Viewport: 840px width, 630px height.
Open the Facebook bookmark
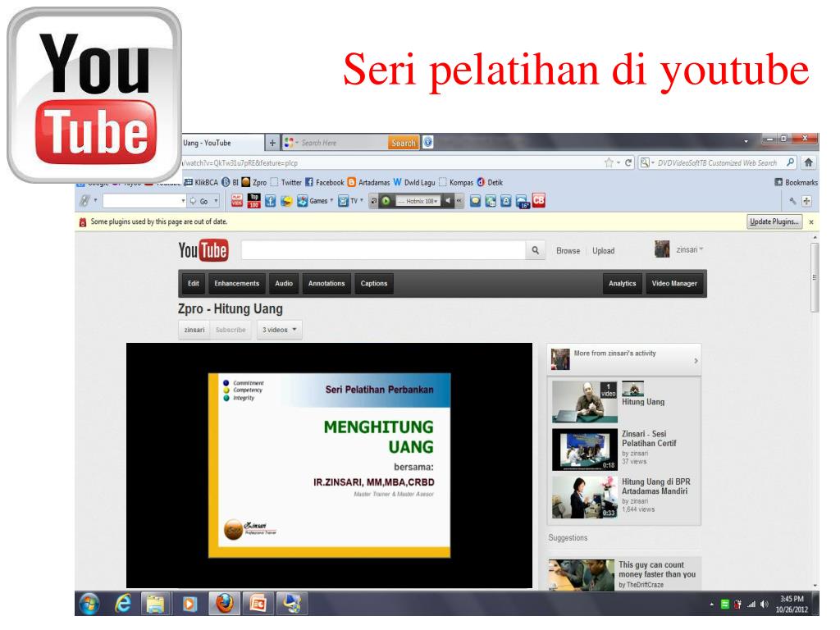click(325, 182)
